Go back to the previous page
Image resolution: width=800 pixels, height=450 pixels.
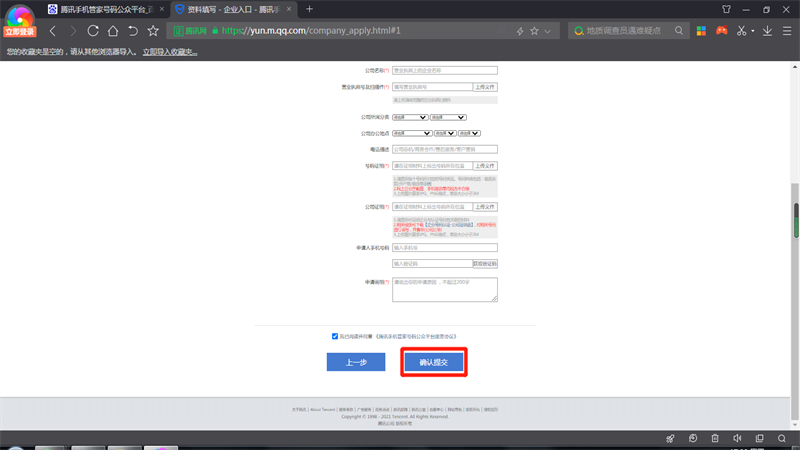tap(53, 31)
